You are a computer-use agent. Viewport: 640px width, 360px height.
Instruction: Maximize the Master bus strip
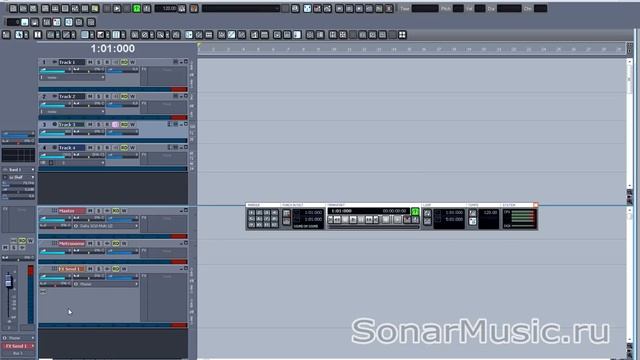(186, 210)
